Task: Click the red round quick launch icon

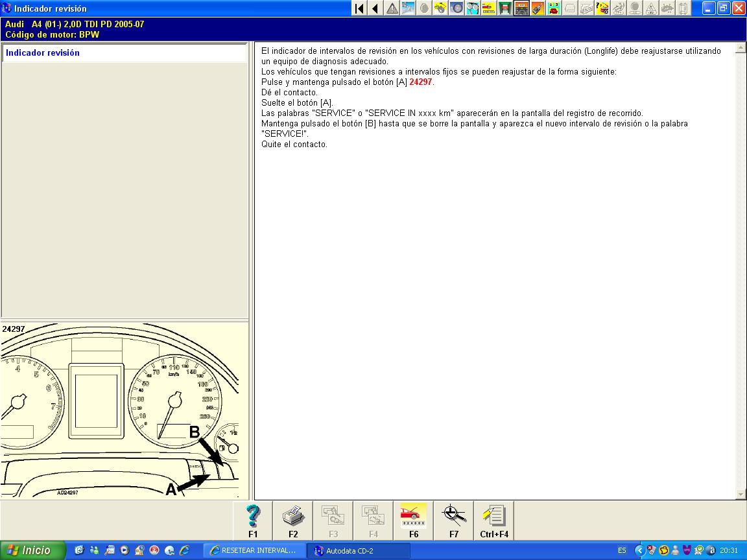Action: click(154, 550)
